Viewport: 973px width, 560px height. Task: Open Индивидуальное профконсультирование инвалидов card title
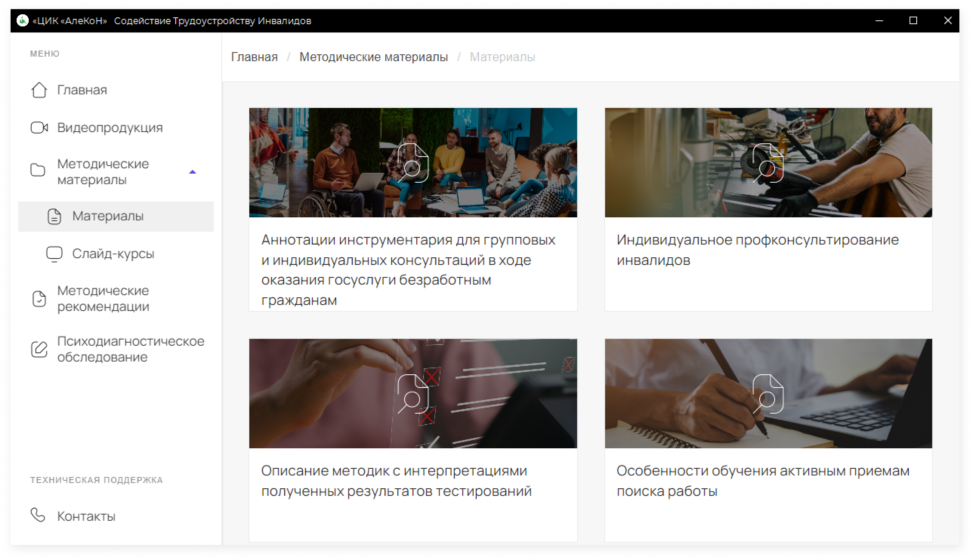757,250
